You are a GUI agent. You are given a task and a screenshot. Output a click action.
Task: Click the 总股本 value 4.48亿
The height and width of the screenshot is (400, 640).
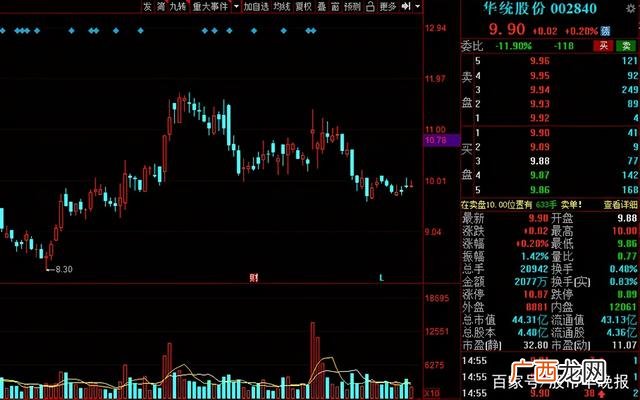click(533, 332)
